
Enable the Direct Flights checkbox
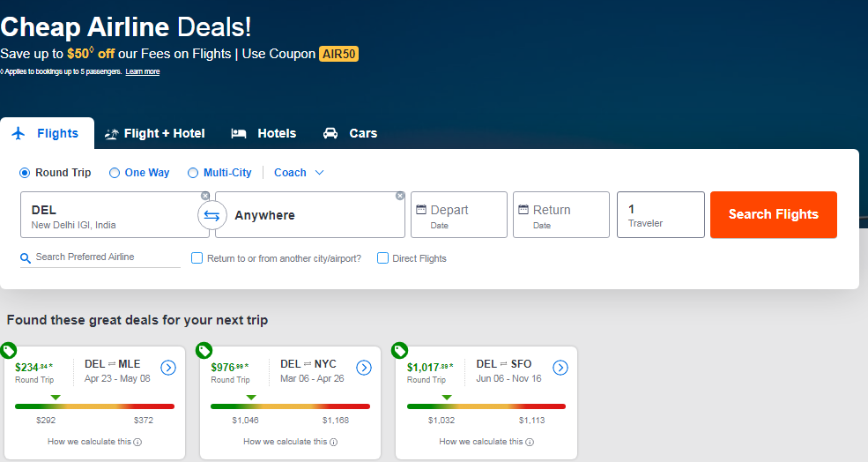click(382, 258)
